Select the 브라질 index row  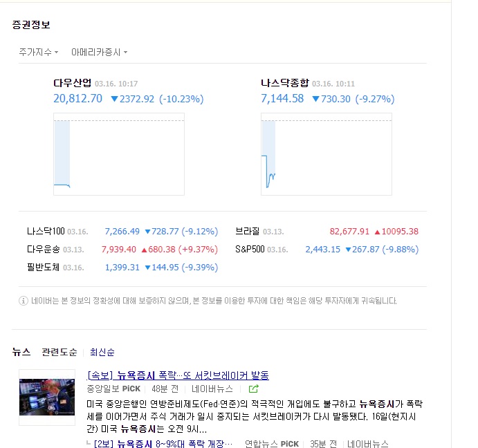327,232
